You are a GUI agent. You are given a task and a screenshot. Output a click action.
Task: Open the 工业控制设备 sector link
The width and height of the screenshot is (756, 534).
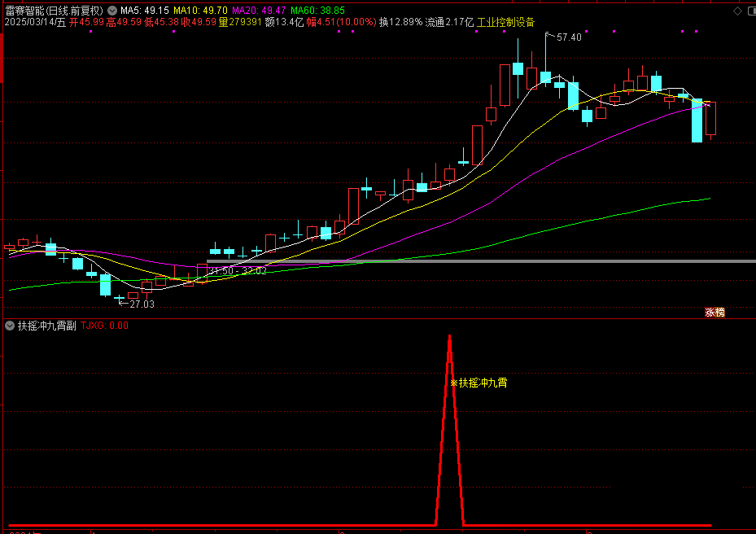[x=505, y=22]
